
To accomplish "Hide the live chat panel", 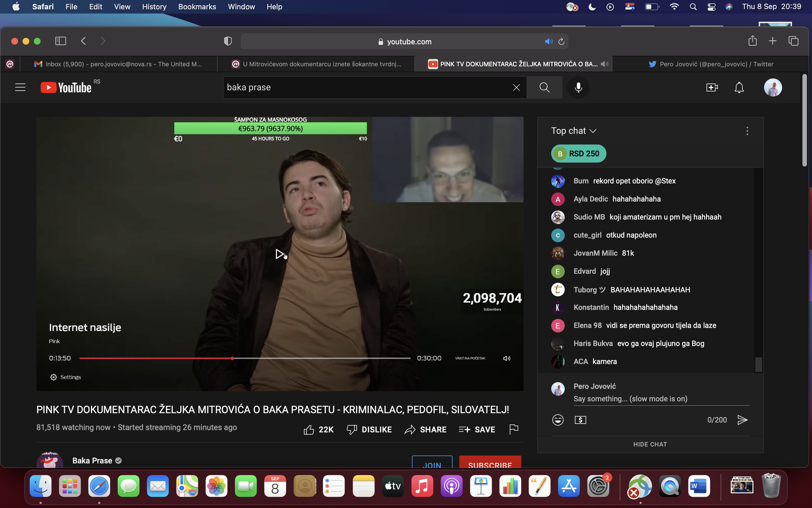I will point(650,444).
